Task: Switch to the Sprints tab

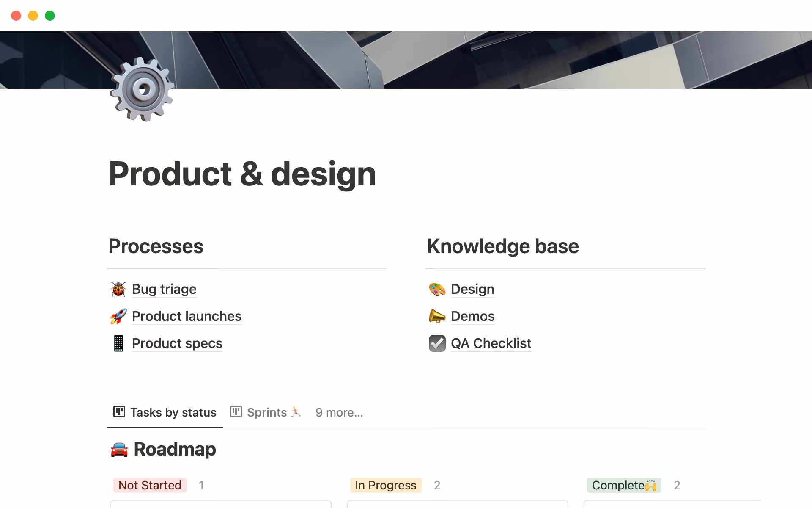Action: 266,412
